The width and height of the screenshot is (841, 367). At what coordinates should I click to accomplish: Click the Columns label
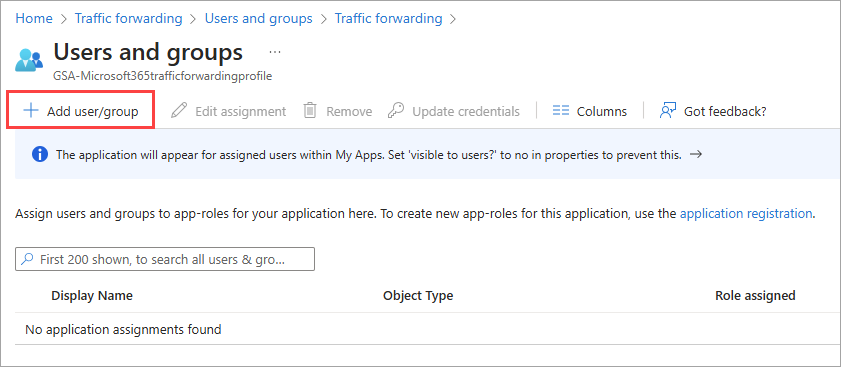click(x=602, y=112)
